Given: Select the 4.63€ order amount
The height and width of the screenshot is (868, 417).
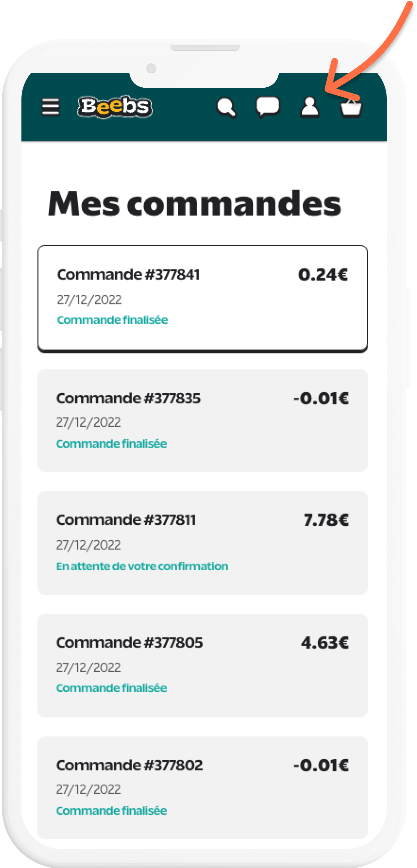Looking at the screenshot, I should (x=325, y=643).
